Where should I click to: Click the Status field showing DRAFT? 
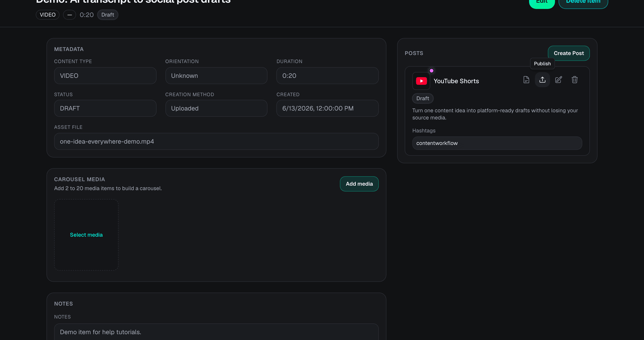click(105, 108)
